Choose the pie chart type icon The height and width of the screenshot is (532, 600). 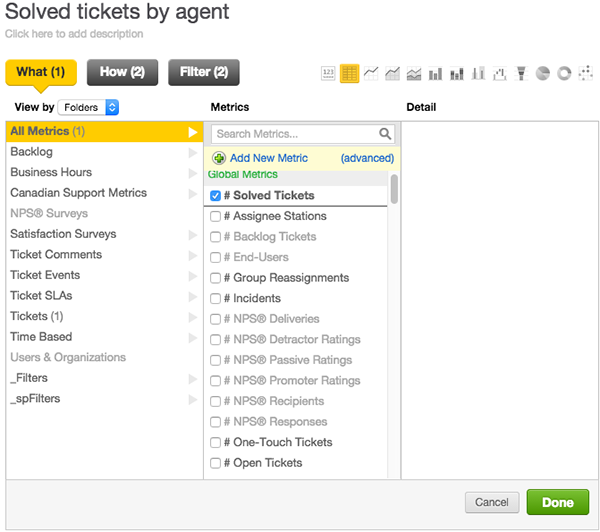click(x=543, y=73)
